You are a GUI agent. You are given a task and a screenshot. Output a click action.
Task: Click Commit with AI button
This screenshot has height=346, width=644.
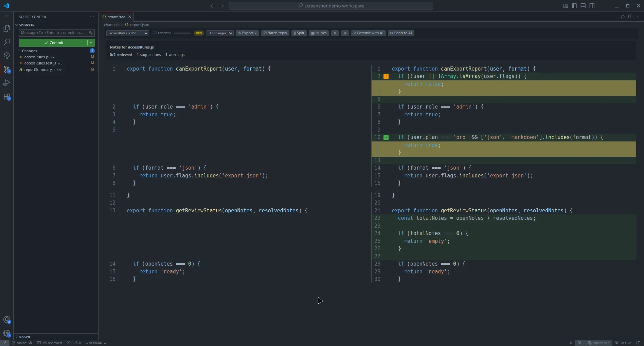tap(368, 33)
